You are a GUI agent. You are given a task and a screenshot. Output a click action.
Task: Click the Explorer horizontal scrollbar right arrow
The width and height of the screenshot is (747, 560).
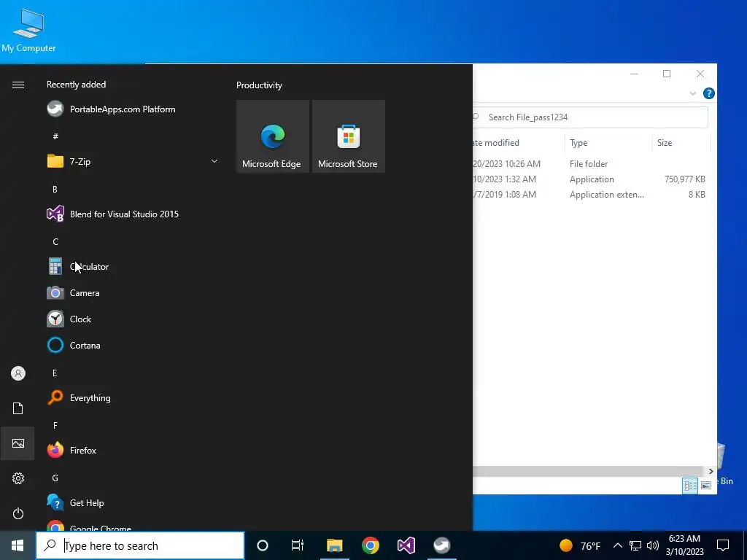pos(711,471)
